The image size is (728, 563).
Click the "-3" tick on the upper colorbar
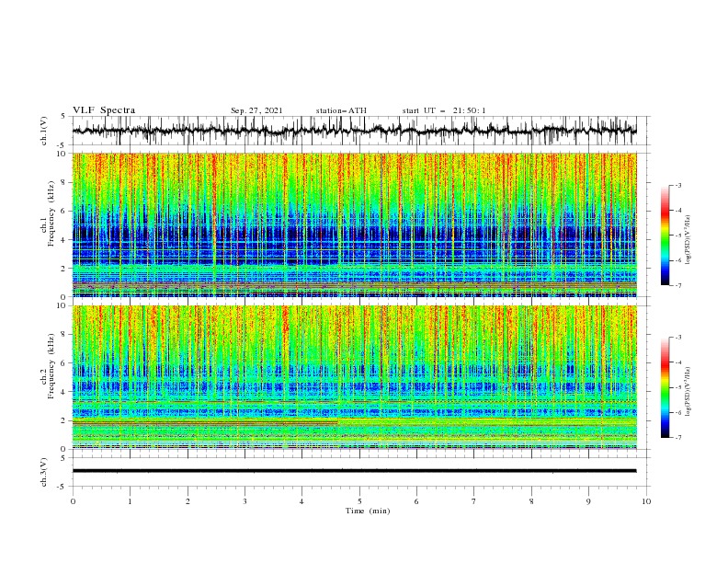(x=677, y=185)
